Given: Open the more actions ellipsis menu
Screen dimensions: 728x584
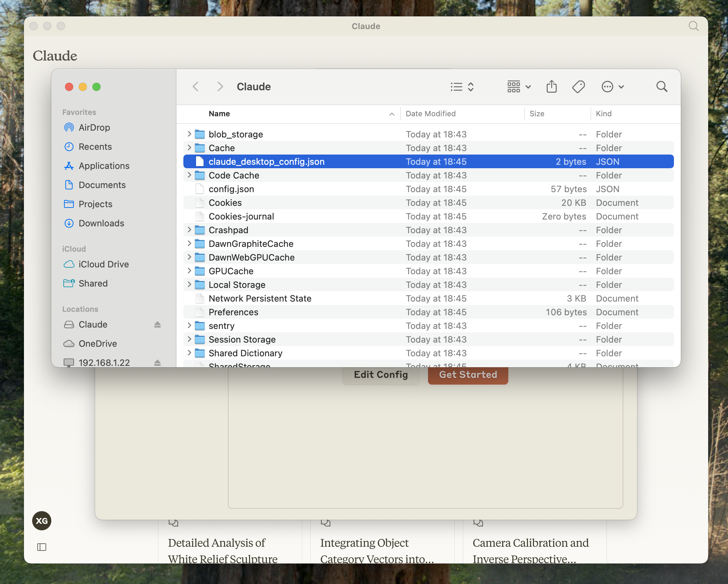Looking at the screenshot, I should 612,87.
